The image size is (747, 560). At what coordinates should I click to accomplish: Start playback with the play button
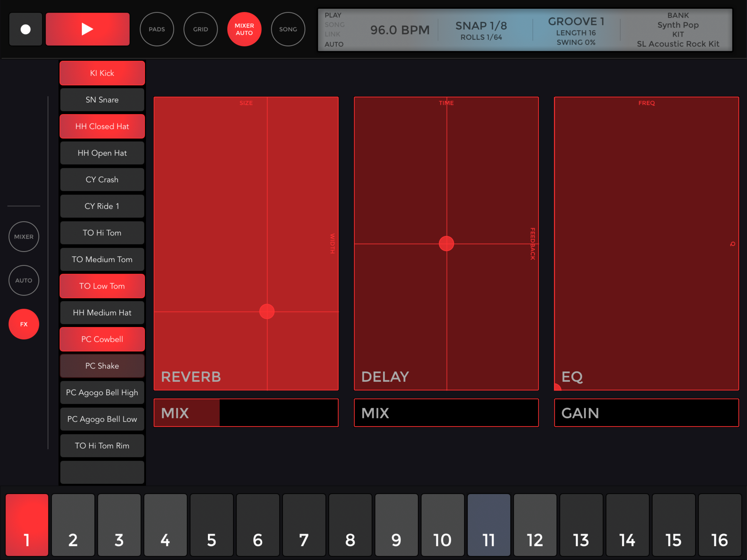[87, 29]
